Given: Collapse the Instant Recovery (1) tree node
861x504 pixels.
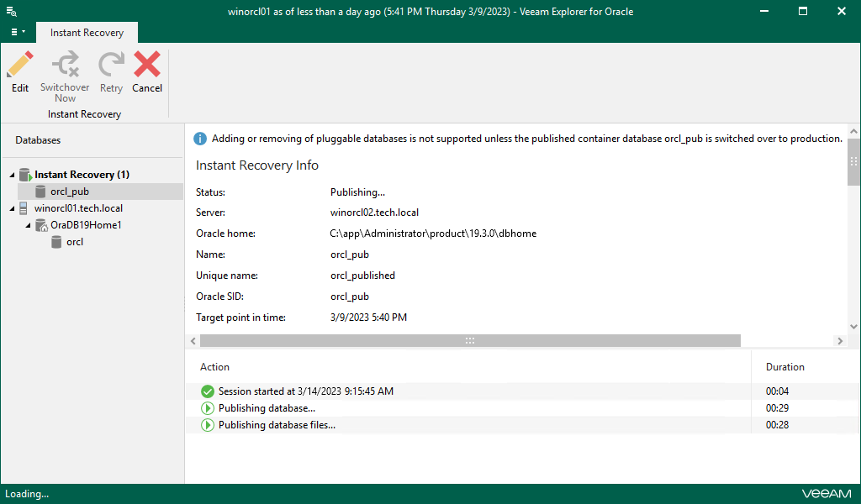Looking at the screenshot, I should pos(12,175).
